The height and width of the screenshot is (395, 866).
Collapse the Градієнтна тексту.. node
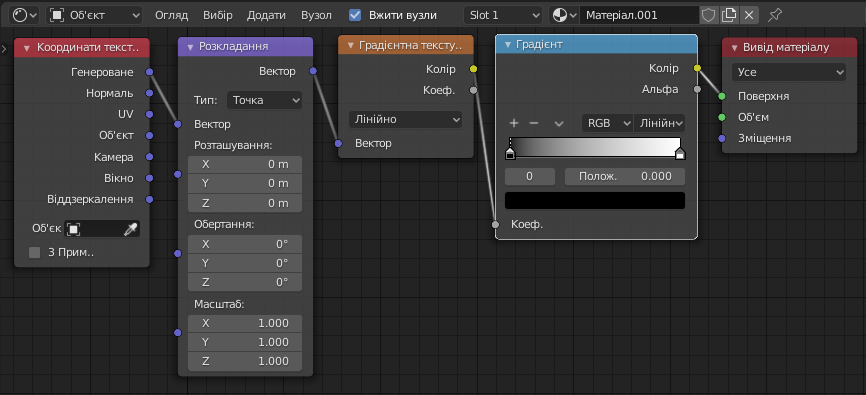point(351,45)
